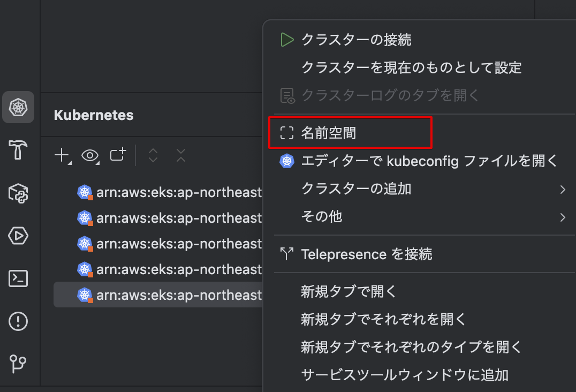The height and width of the screenshot is (392, 576).
Task: Click the Kubernetes panel title
Action: (x=94, y=115)
